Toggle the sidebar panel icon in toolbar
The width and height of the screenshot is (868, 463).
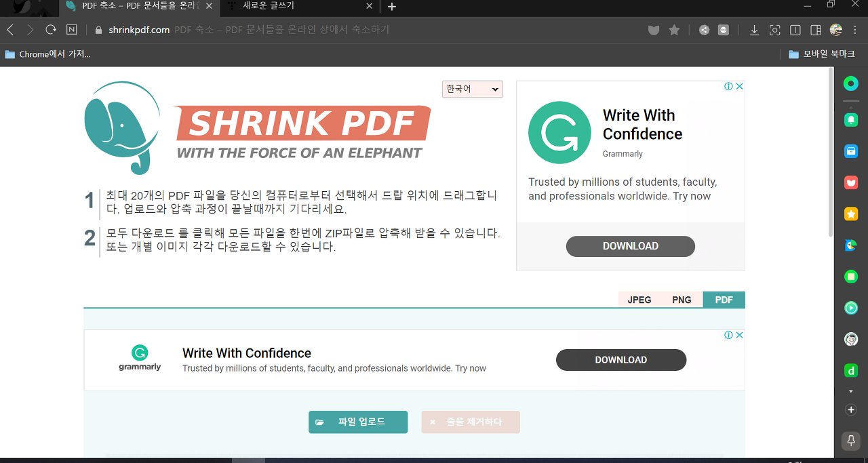pos(816,30)
